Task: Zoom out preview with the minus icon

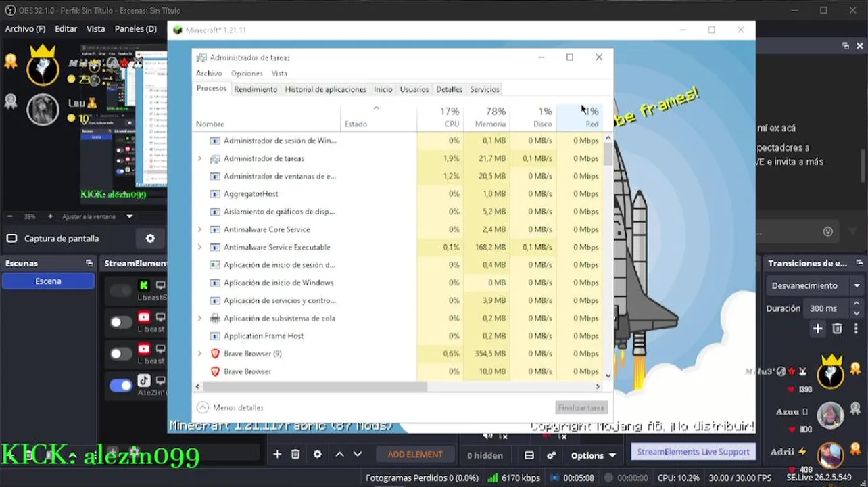Action: [x=10, y=216]
